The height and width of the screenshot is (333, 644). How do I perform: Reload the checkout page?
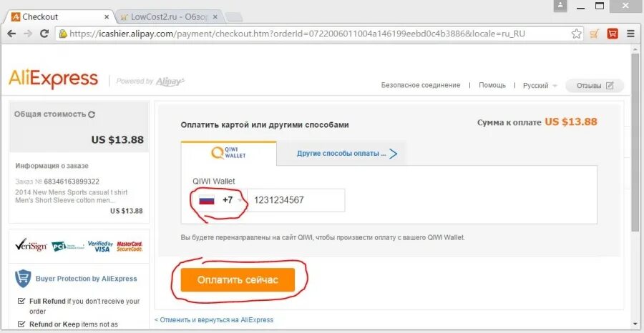point(44,34)
